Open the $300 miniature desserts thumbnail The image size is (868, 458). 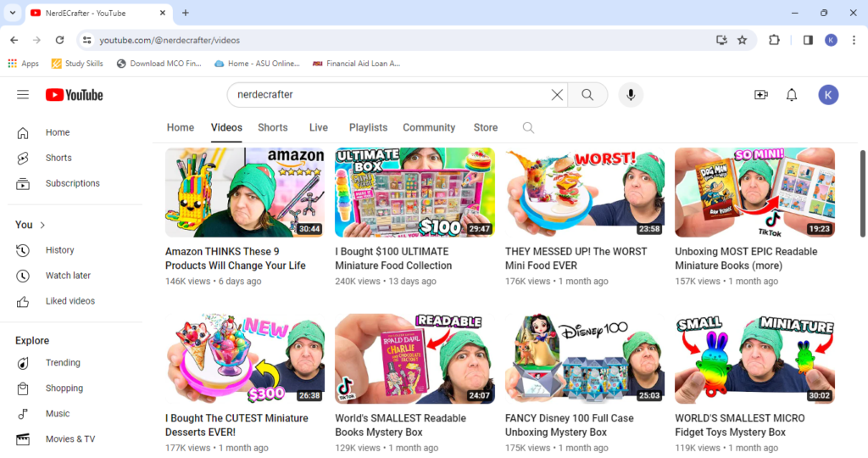(245, 359)
